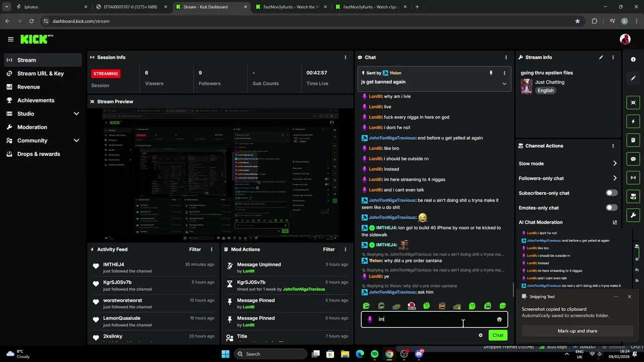Viewport: 644px width, 362px height.
Task: Toggle Emotes-only chat switch
Action: (611, 208)
